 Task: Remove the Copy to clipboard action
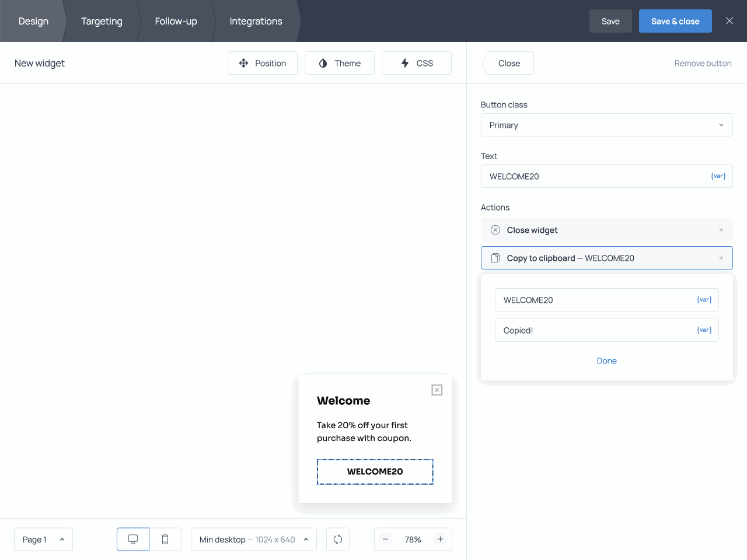click(721, 258)
